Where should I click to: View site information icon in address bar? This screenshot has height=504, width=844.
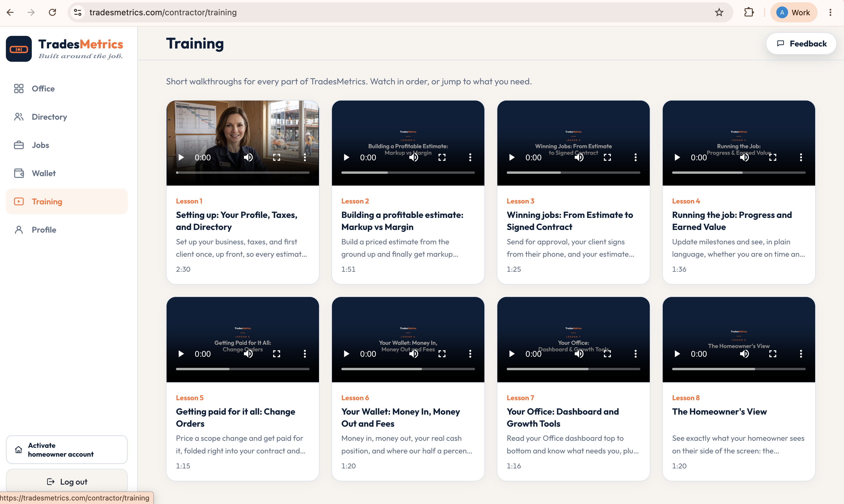[x=78, y=13]
